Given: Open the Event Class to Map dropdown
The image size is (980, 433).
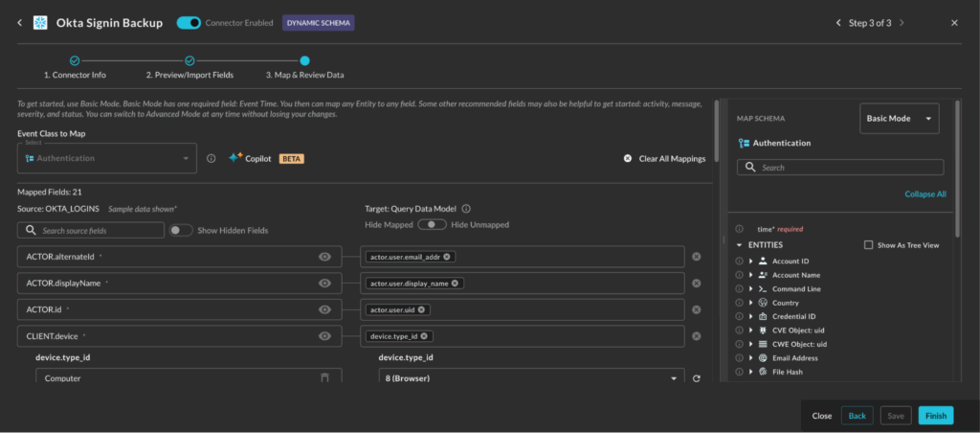Looking at the screenshot, I should (107, 158).
